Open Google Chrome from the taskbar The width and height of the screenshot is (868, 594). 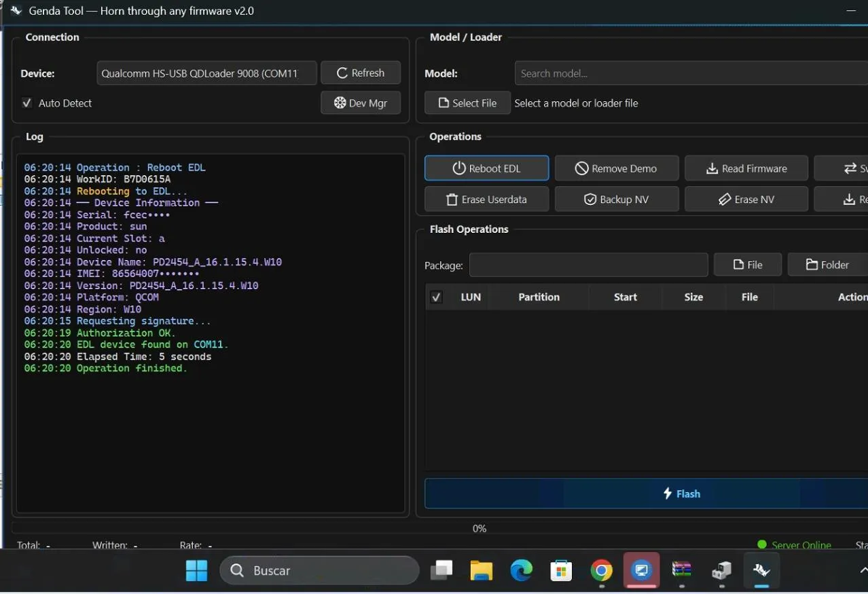click(601, 571)
